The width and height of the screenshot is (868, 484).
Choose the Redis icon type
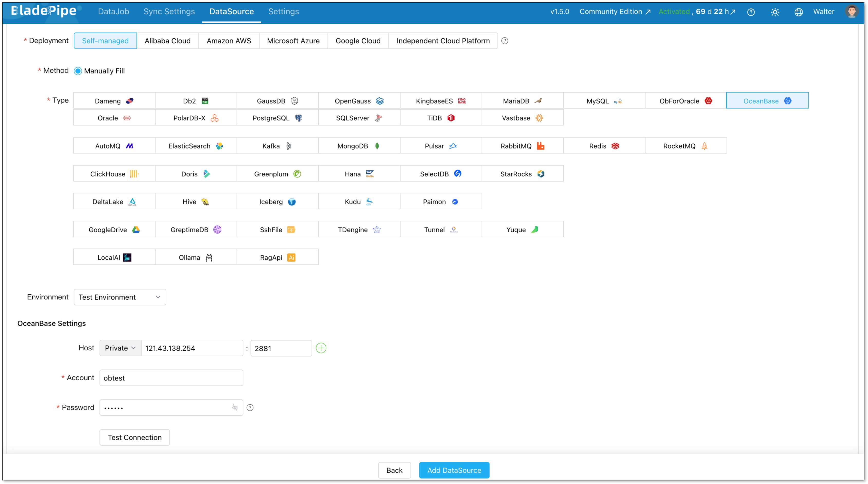click(615, 146)
